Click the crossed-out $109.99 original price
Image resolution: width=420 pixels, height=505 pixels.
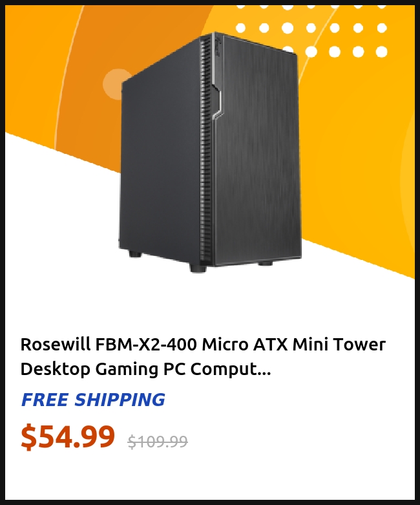[158, 441]
